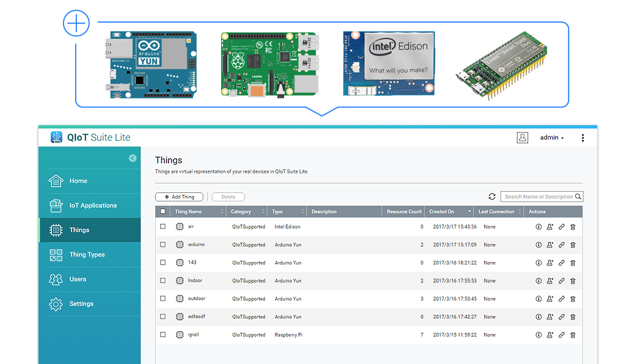Screen dimensions: 643x364
Task: Click the Add Thing button
Action: pos(179,197)
